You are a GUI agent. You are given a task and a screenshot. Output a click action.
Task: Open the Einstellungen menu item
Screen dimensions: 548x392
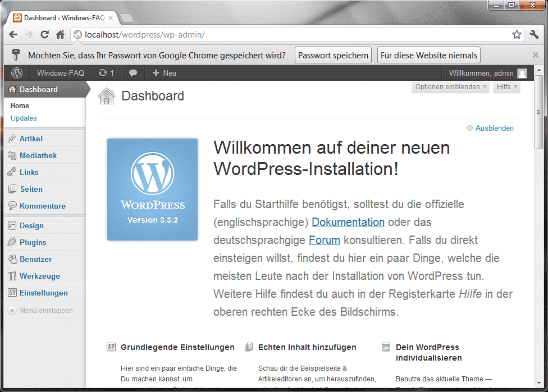45,293
